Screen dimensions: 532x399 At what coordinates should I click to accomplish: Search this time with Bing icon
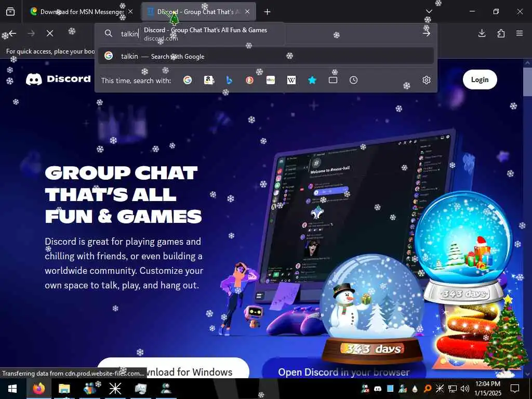229,80
